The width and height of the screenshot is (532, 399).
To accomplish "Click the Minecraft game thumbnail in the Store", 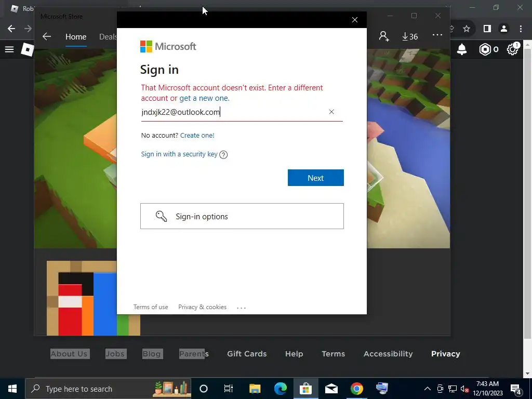I will point(82,298).
